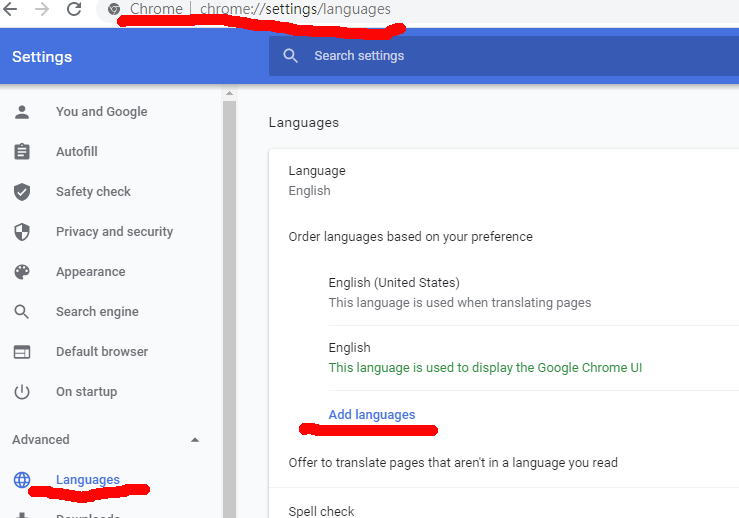Click the Chrome icon in the address bar
Image resolution: width=739 pixels, height=518 pixels.
[x=114, y=9]
